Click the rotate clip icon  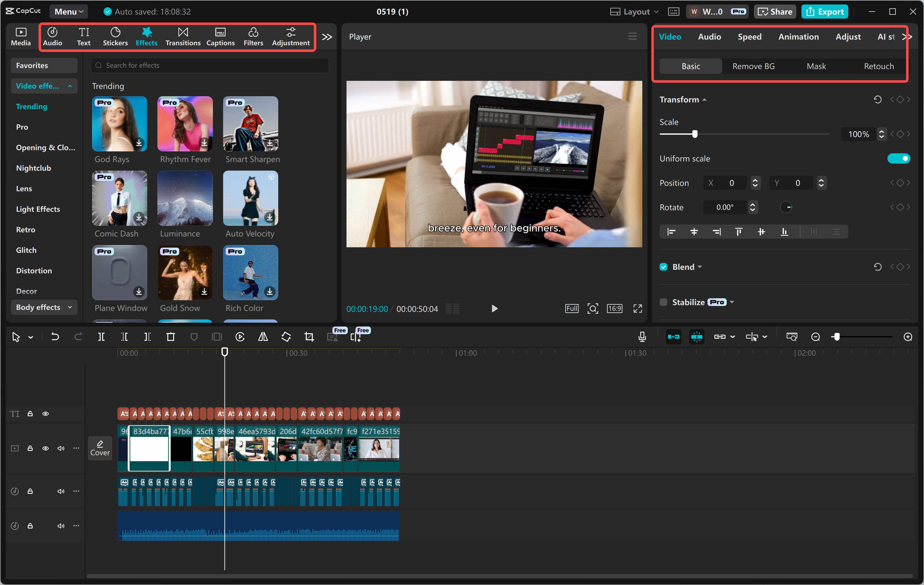coord(286,337)
